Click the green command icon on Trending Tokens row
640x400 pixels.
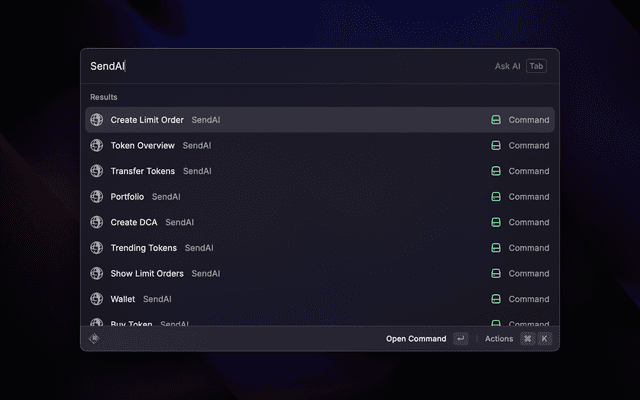tap(495, 248)
